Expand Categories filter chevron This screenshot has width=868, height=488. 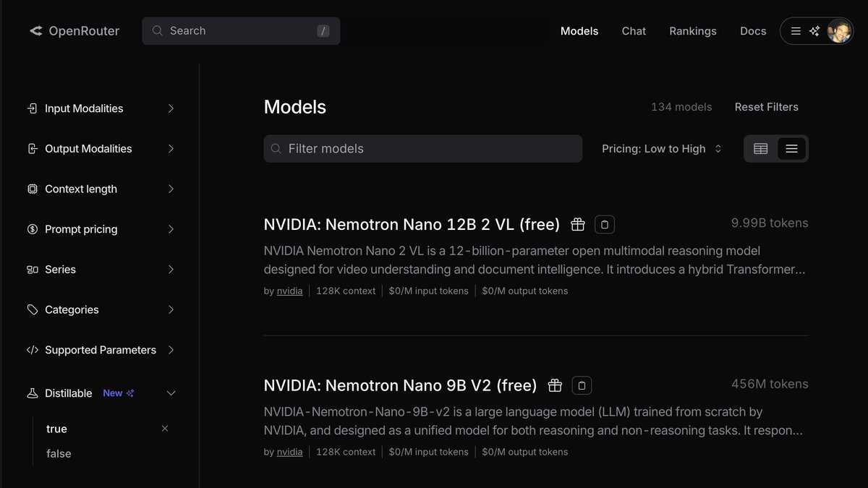pyautogui.click(x=171, y=309)
